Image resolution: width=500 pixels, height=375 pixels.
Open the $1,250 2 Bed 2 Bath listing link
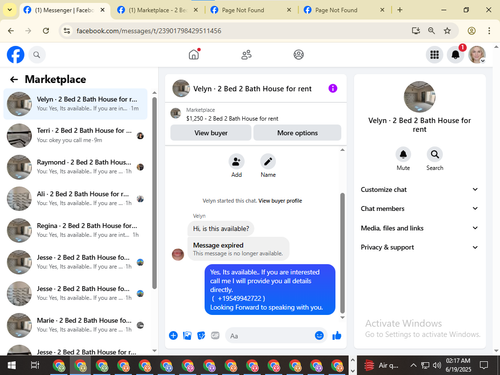[232, 118]
